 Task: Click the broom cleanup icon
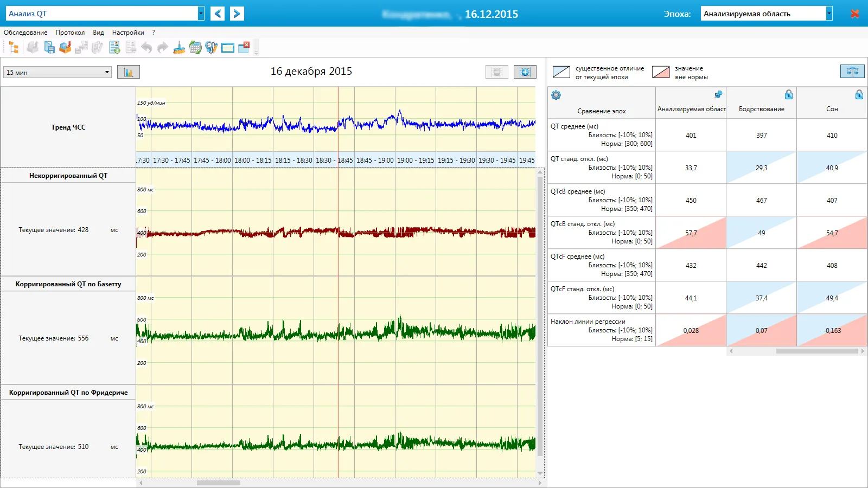click(179, 48)
